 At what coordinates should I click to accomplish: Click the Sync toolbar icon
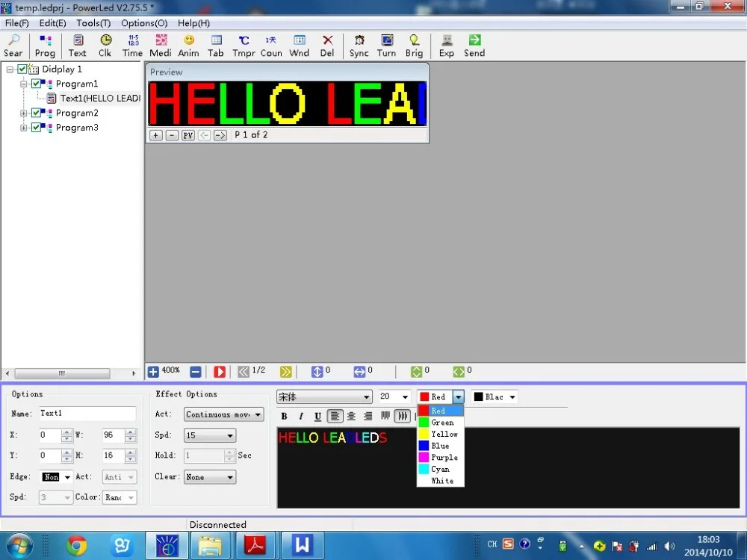point(359,46)
